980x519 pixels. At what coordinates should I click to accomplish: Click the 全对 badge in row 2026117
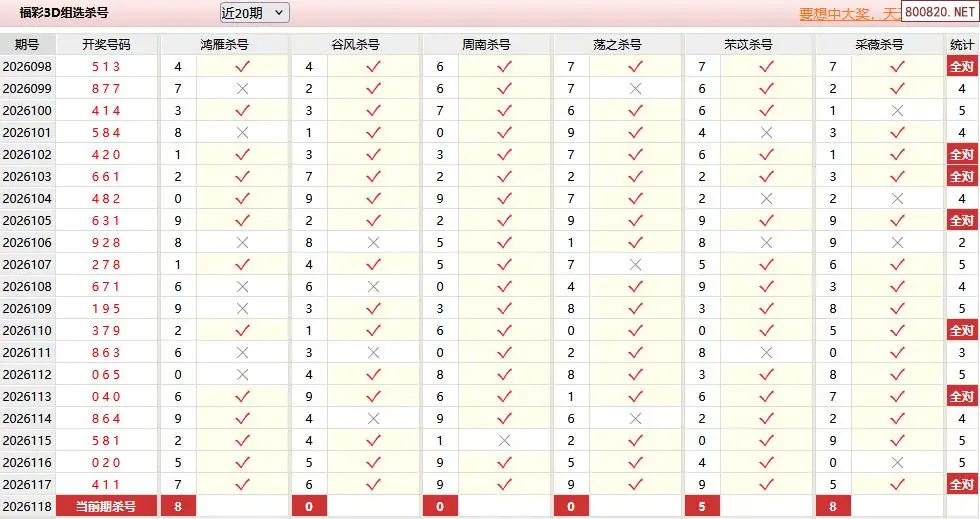point(961,485)
